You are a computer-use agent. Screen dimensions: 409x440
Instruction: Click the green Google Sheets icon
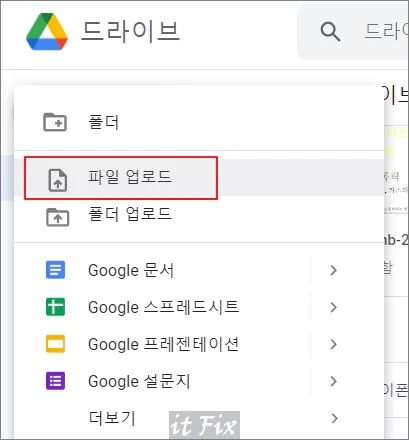pos(55,307)
